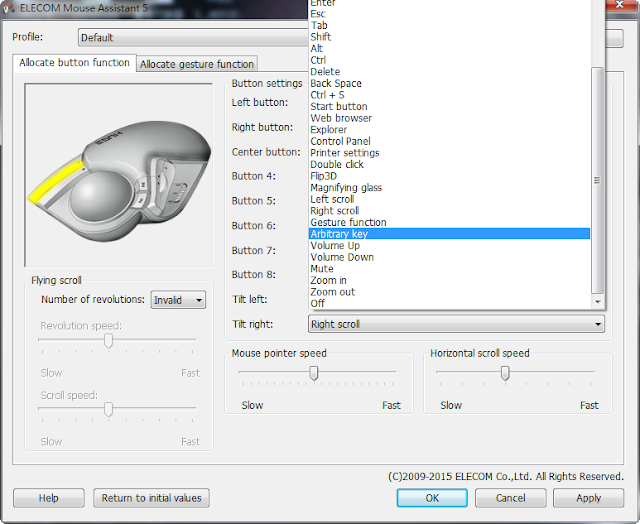640x524 pixels.
Task: Click the ELECOM Mouse Assistant title icon
Action: pos(9,7)
